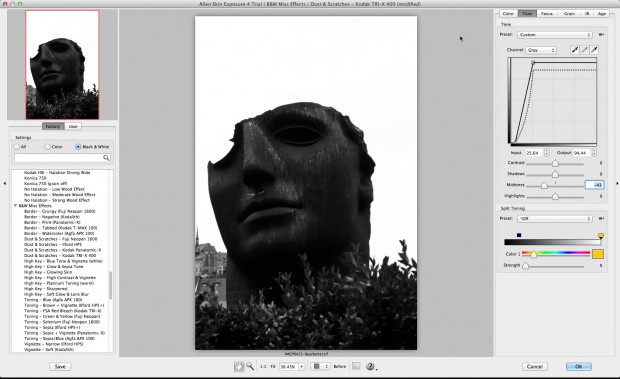
Task: Open the Tone Preset Custom dropdown
Action: [554, 35]
